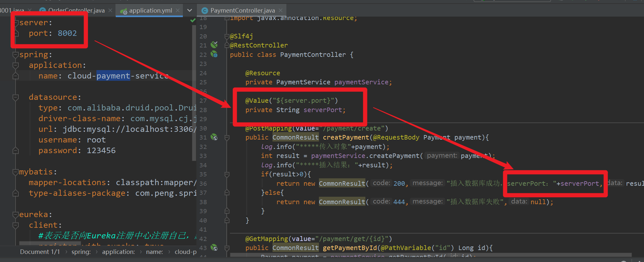This screenshot has height=262, width=644.
Task: Open the request mapping gutter icon on line 31
Action: (x=214, y=137)
